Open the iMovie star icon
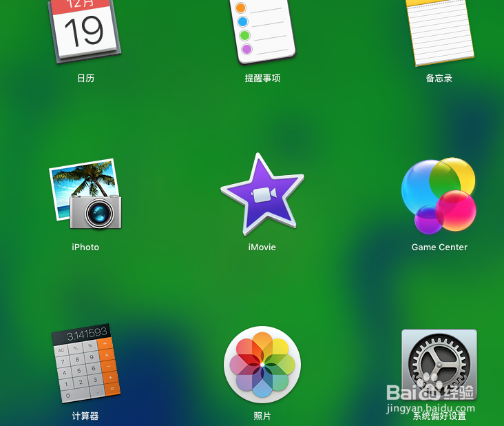The width and height of the screenshot is (504, 426). 262,194
